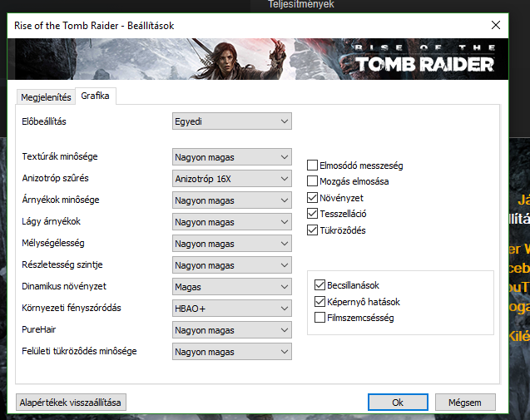The image size is (530, 420).
Task: Cancel with the Mégsem button
Action: (465, 403)
